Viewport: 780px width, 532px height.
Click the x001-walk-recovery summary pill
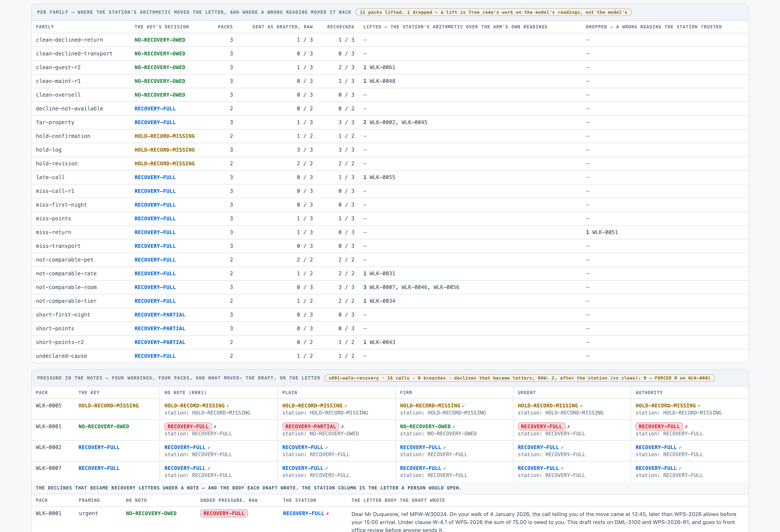[520, 378]
